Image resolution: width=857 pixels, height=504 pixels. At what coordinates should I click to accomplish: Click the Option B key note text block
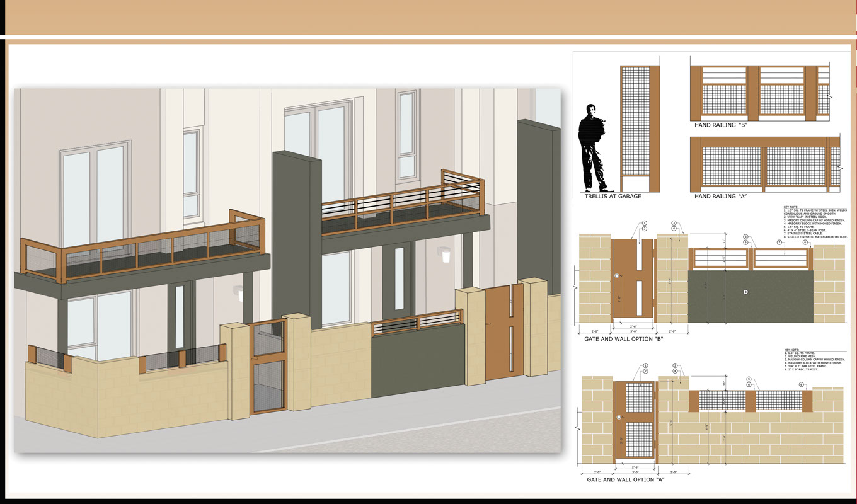click(815, 220)
